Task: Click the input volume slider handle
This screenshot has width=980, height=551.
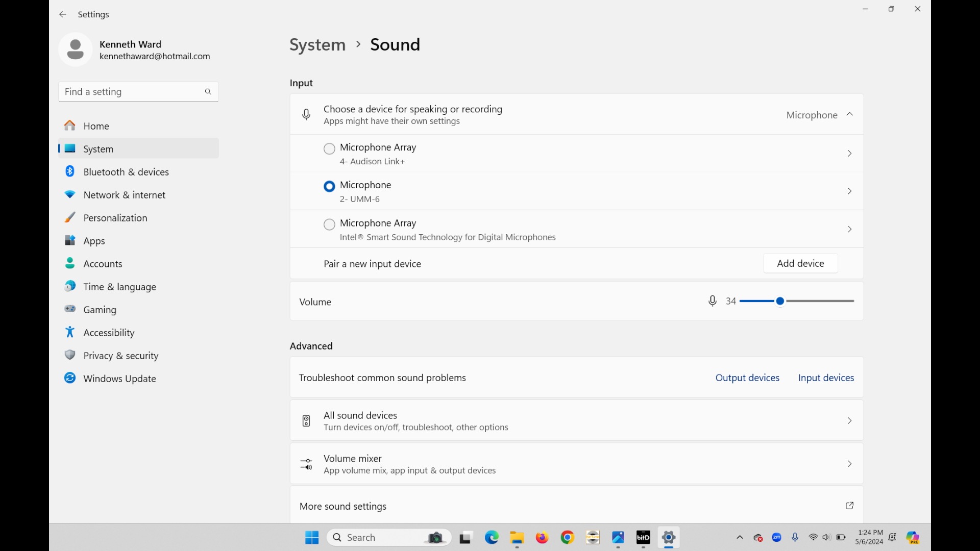Action: coord(780,302)
